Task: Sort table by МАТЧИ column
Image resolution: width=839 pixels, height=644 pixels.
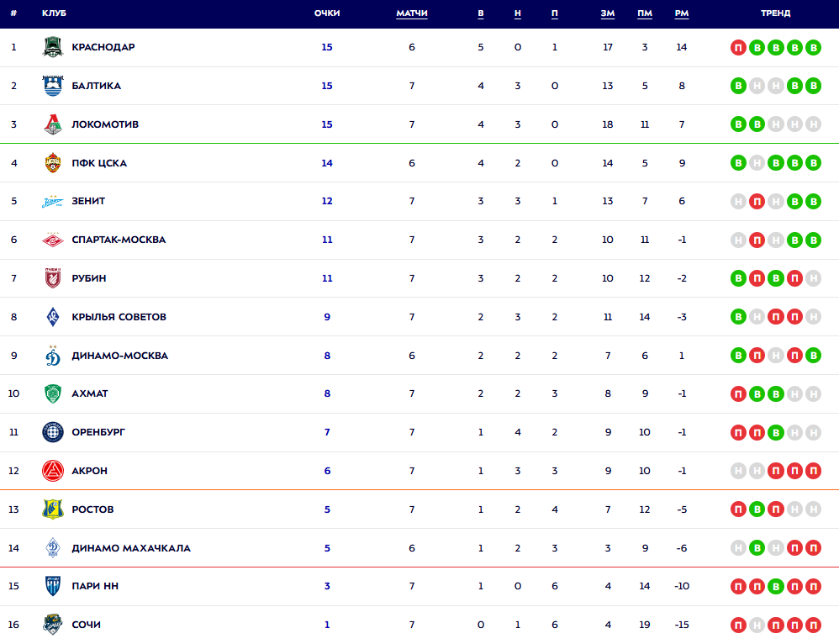Action: pyautogui.click(x=411, y=13)
